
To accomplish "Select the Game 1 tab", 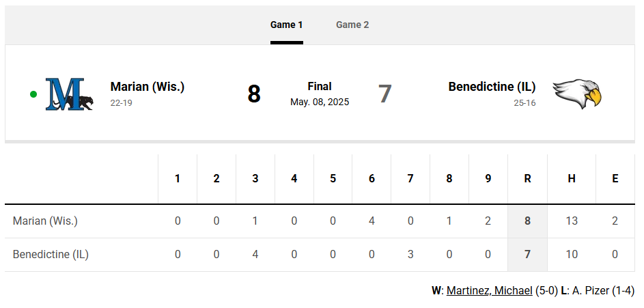I will [x=287, y=25].
